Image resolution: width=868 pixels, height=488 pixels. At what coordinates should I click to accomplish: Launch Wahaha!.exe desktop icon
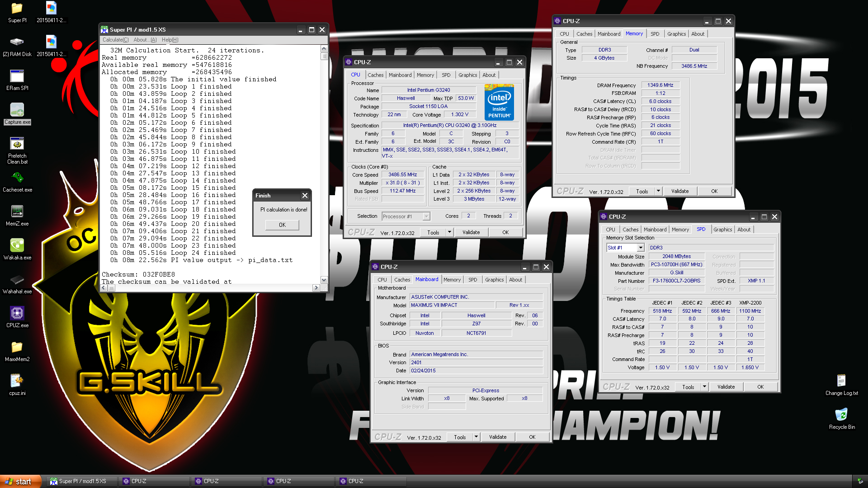[x=17, y=283]
